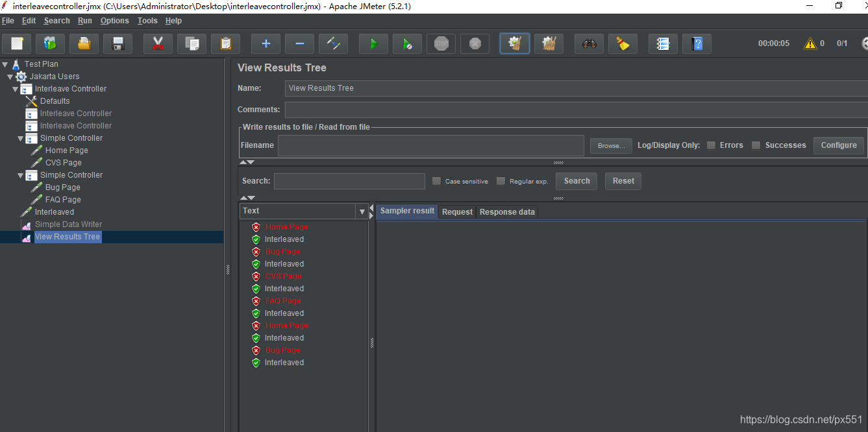The image size is (868, 432).
Task: Open the Tools menu
Action: pyautogui.click(x=147, y=21)
